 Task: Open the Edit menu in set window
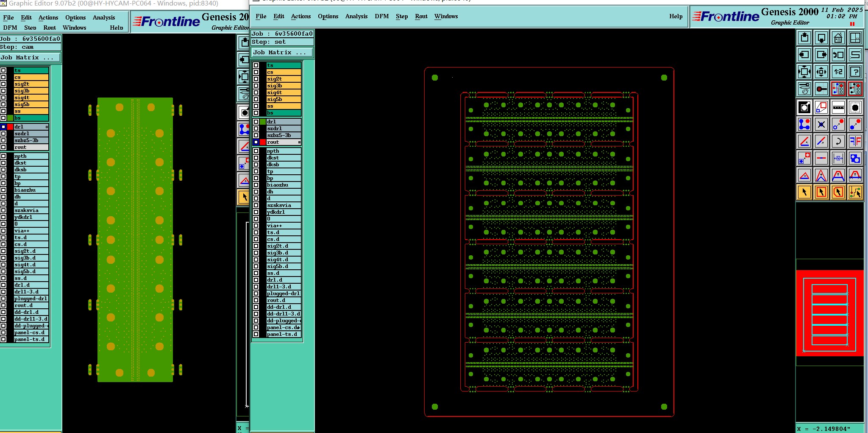tap(279, 16)
